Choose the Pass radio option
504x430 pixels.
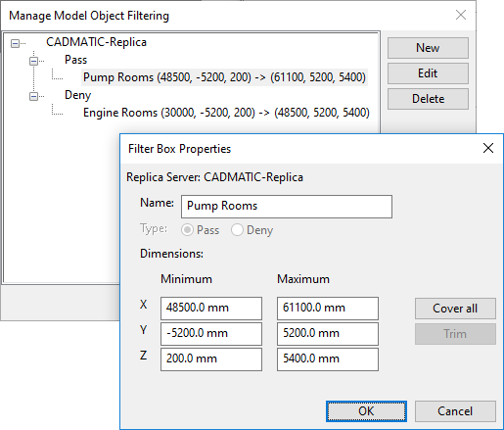point(187,230)
